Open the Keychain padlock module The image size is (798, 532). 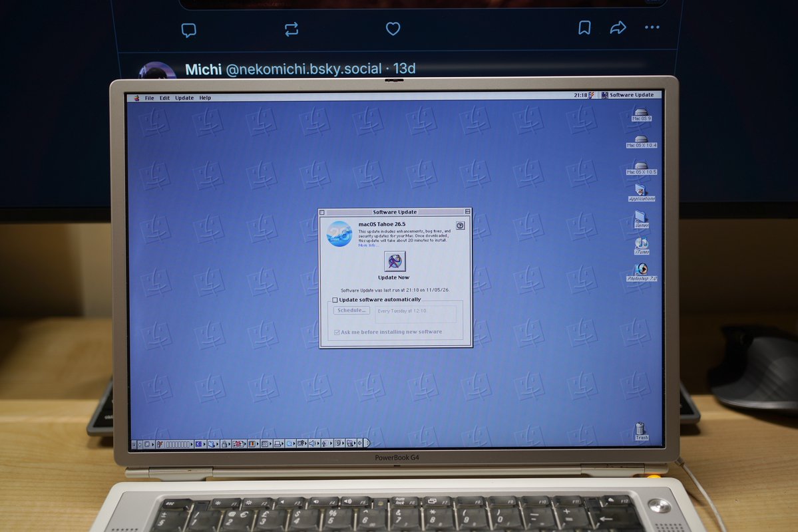[x=224, y=444]
